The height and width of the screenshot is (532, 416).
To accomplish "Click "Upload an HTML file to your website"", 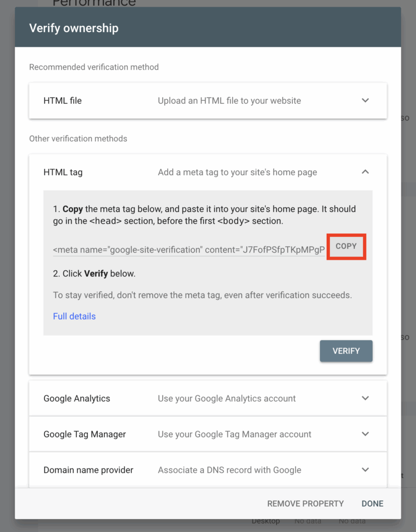I will tap(229, 101).
